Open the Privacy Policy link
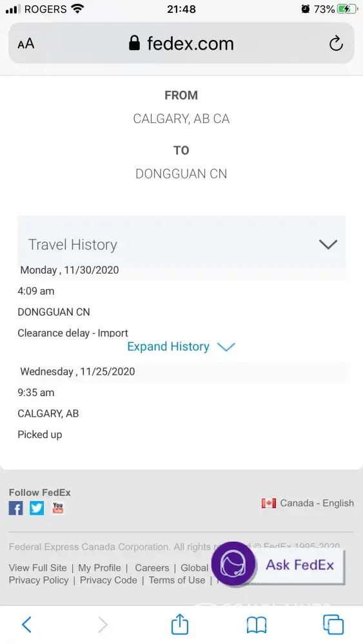The height and width of the screenshot is (644, 363). coord(39,580)
